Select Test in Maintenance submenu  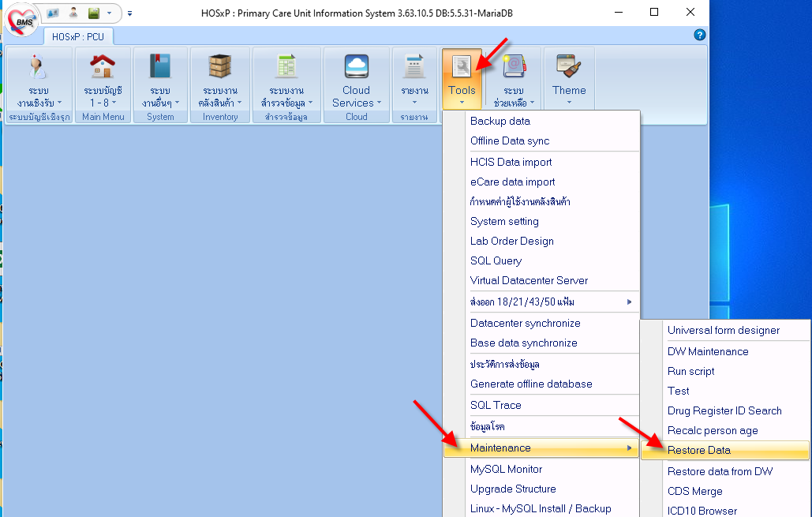click(x=725, y=391)
